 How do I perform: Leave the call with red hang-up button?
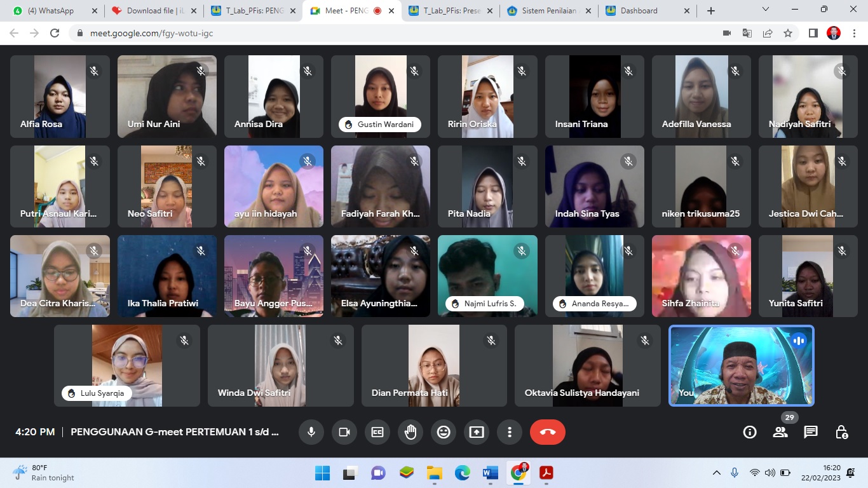[x=548, y=432]
